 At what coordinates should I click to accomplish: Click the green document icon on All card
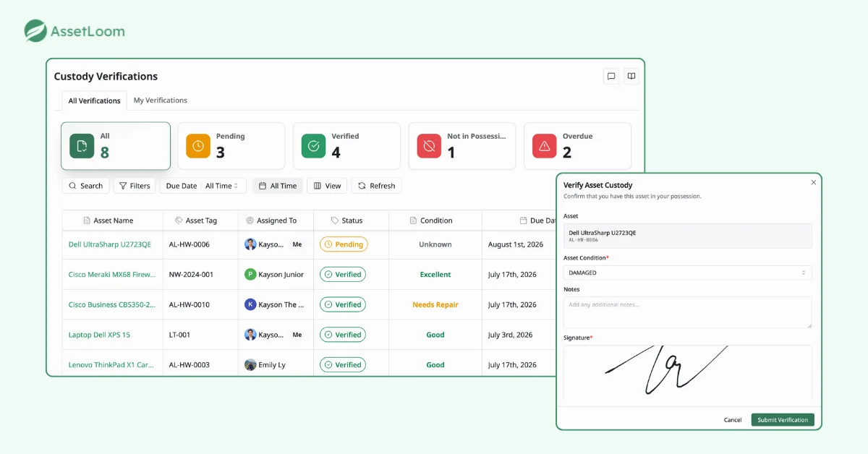point(82,146)
